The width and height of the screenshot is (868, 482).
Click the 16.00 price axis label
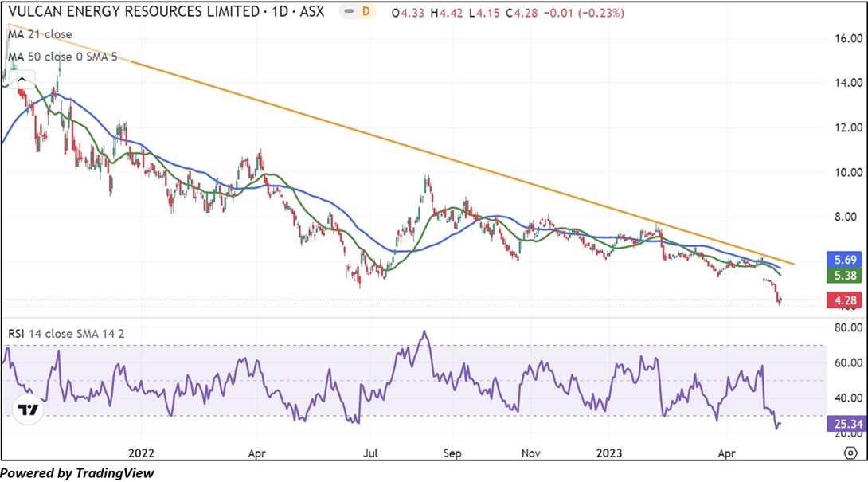pyautogui.click(x=849, y=38)
